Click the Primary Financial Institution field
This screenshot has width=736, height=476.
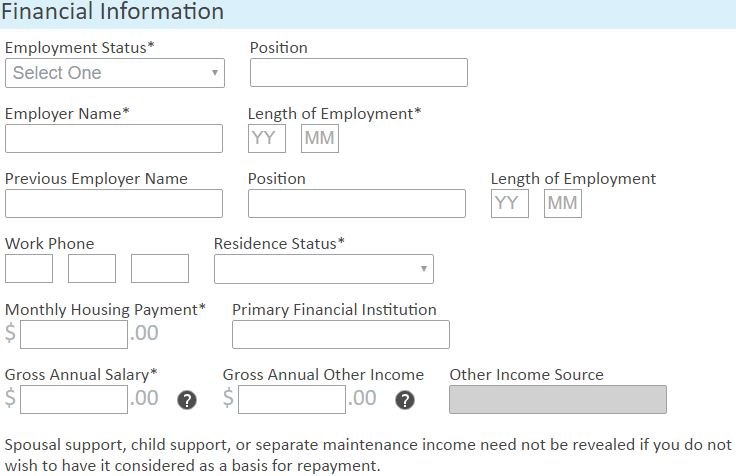click(x=341, y=334)
